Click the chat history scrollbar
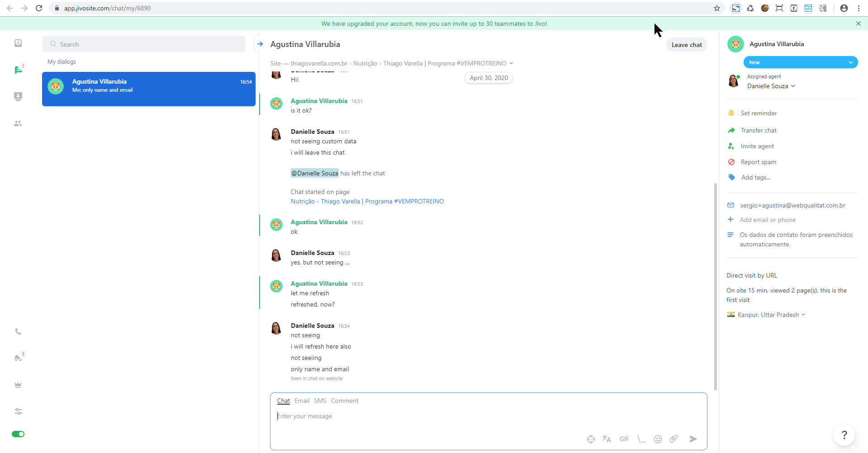This screenshot has width=868, height=453. click(716, 286)
